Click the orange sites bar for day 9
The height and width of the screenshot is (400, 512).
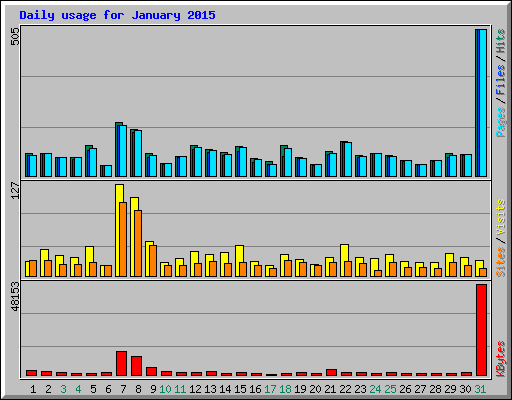[153, 261]
